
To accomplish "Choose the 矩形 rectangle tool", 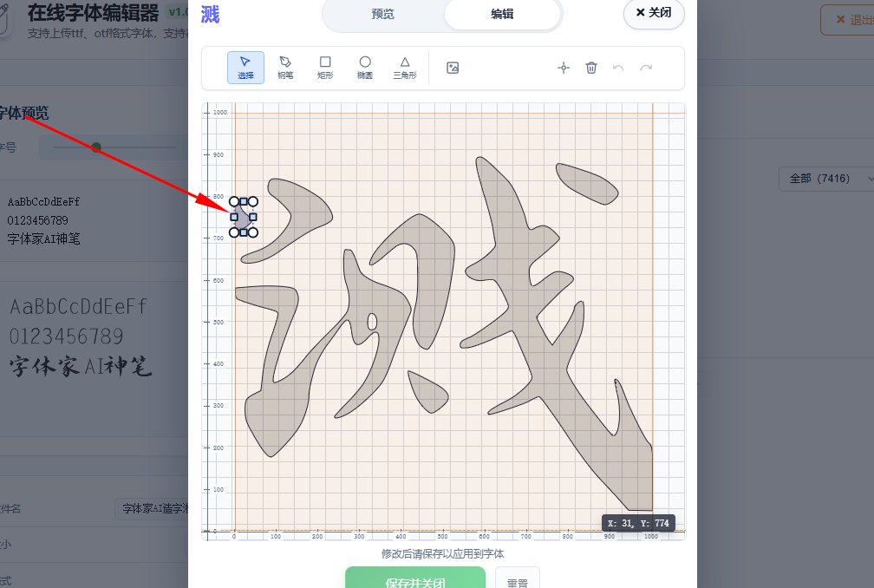I will 325,67.
